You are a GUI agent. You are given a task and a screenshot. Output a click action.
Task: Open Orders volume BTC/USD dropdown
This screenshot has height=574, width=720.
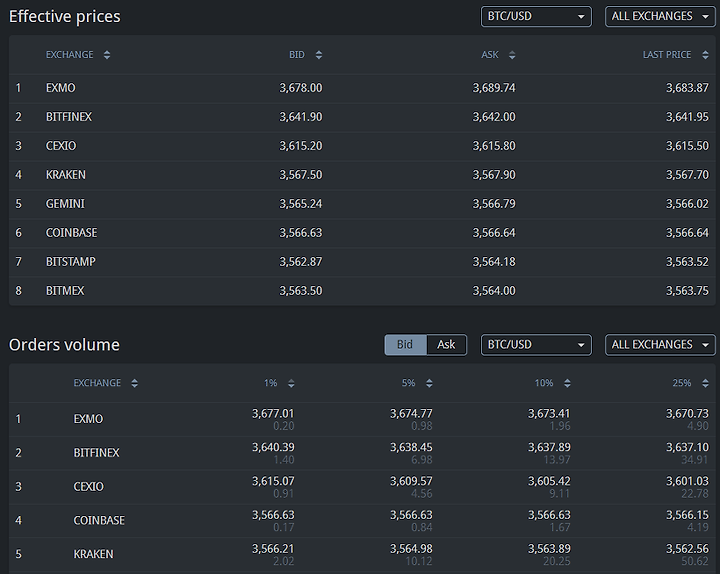click(536, 345)
